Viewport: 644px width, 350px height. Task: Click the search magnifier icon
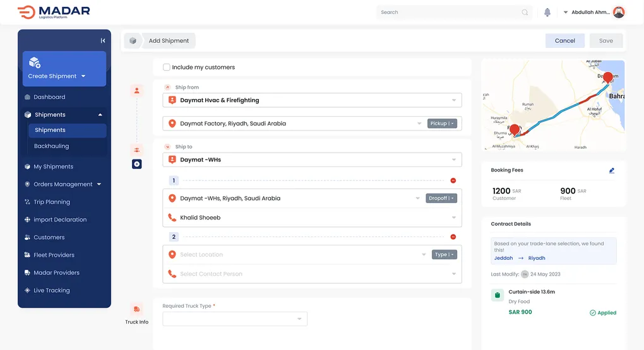coord(525,13)
